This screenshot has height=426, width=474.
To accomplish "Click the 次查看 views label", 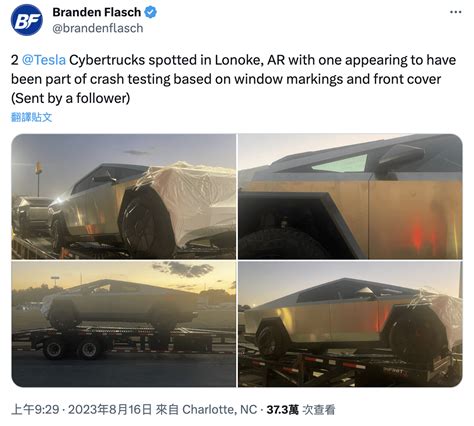I will pos(318,409).
